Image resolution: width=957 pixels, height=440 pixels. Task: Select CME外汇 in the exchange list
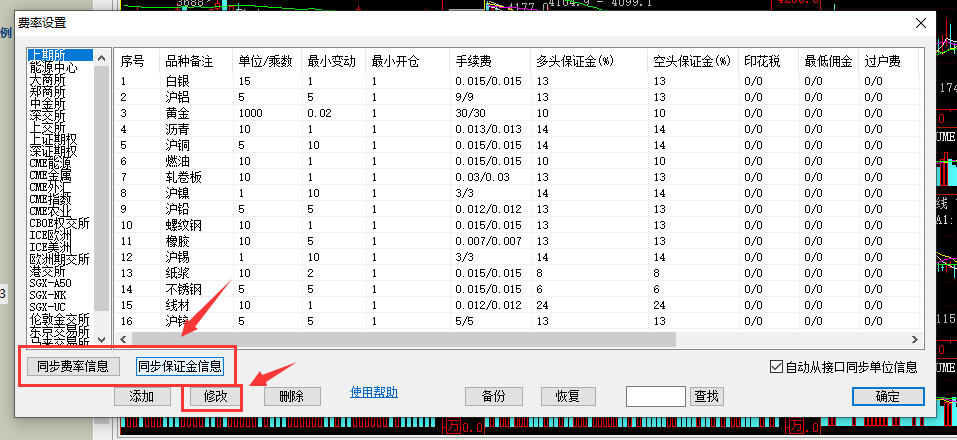[60, 187]
